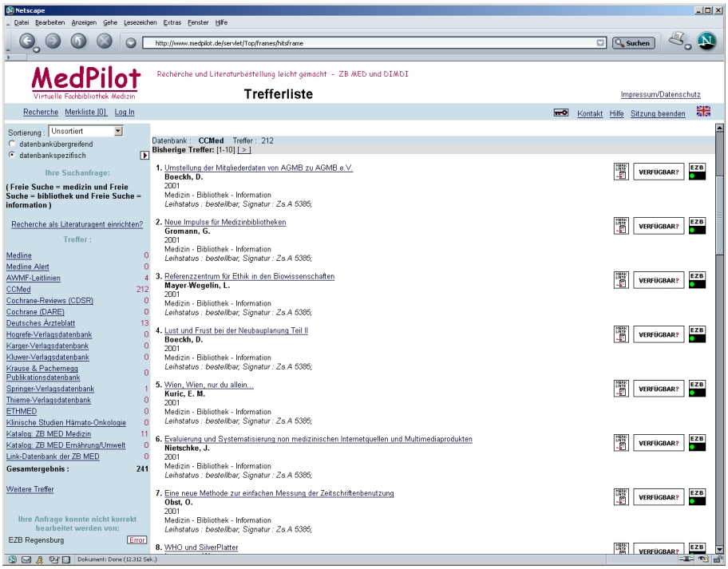Open the Datei menu
This screenshot has height=569, width=728.
pos(22,22)
